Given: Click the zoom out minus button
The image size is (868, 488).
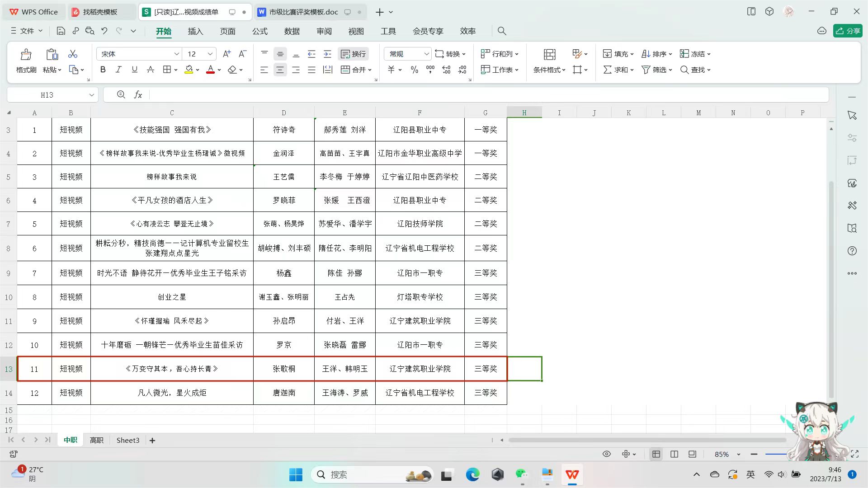Looking at the screenshot, I should [754, 454].
